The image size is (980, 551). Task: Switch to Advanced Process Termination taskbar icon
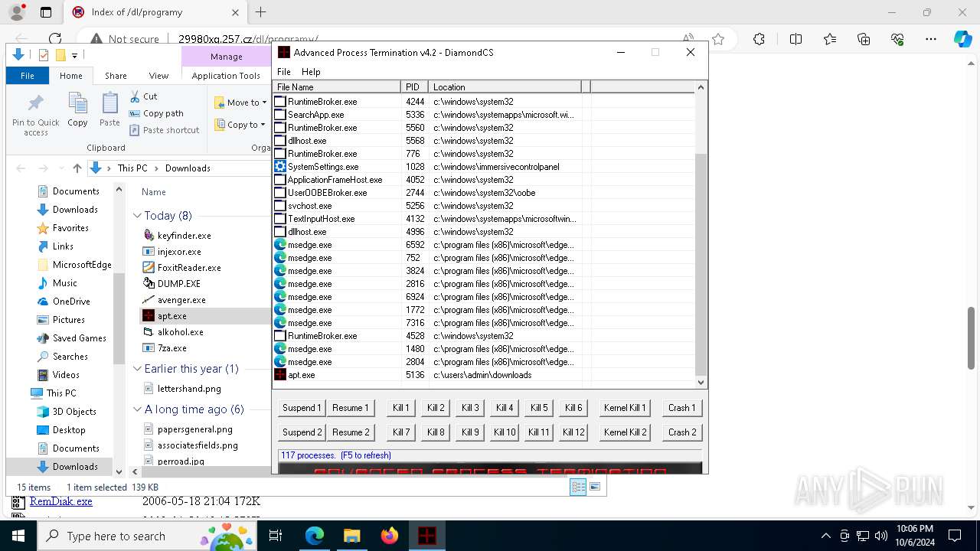(426, 536)
